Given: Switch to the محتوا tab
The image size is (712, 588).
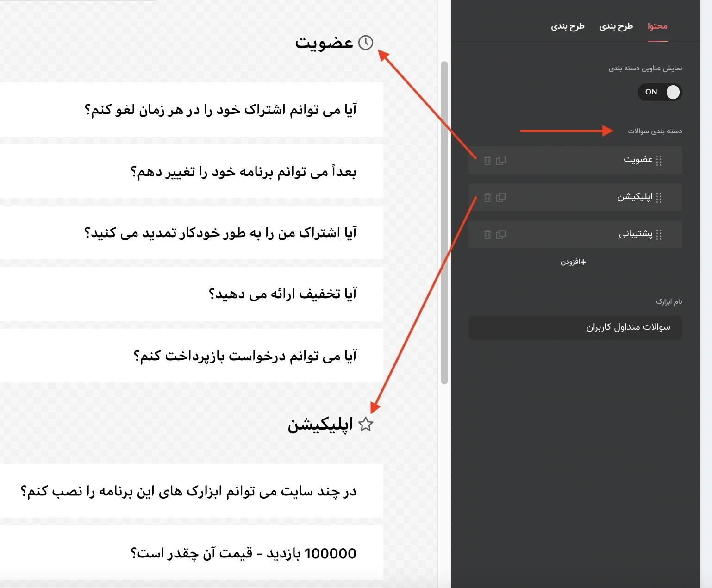Looking at the screenshot, I should [x=657, y=26].
